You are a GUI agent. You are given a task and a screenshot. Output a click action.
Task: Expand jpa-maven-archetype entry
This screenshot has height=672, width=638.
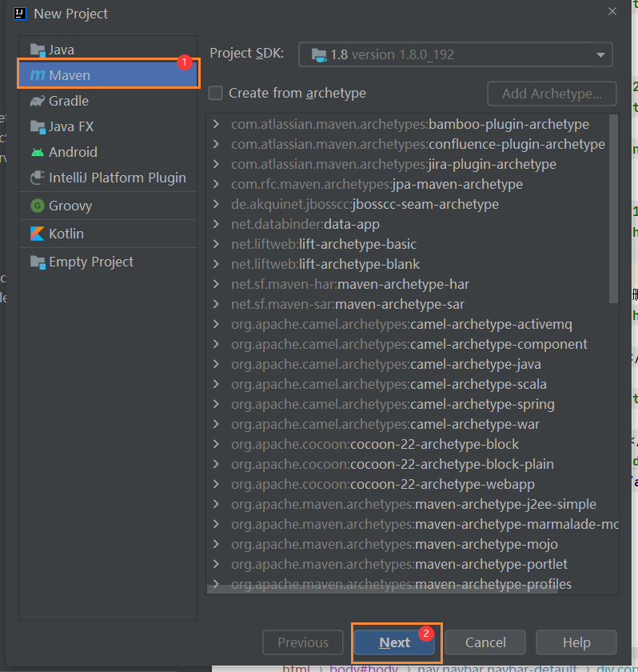216,184
